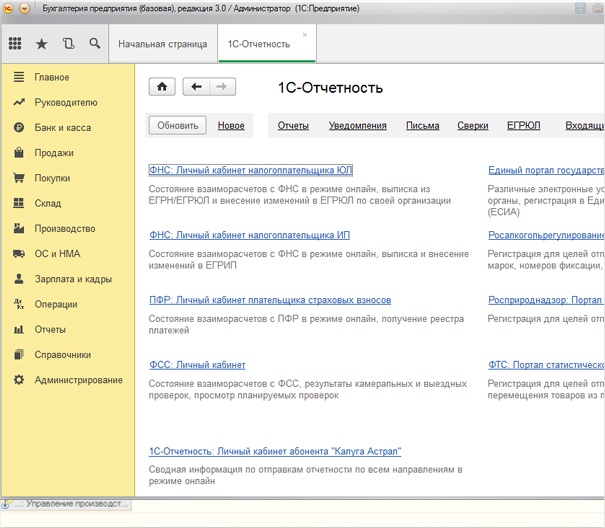The height and width of the screenshot is (528, 605).
Task: Close the 1С-Отчетность tab
Action: tap(305, 34)
